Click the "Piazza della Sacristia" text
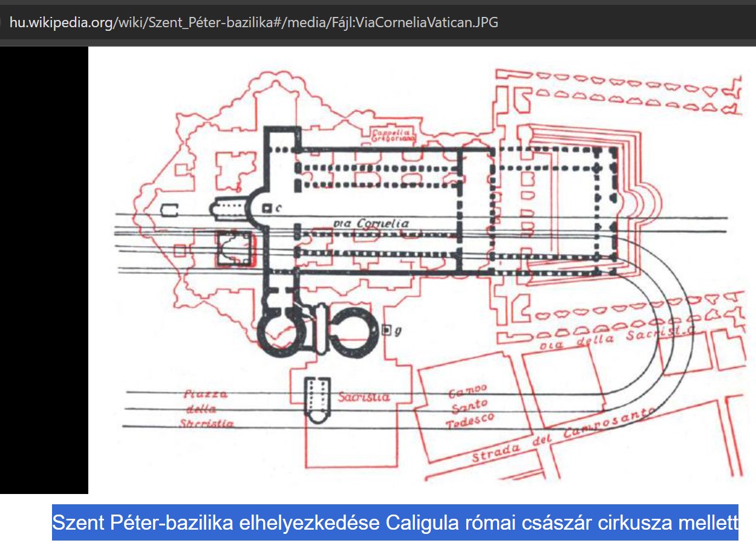The width and height of the screenshot is (756, 546). tap(206, 409)
